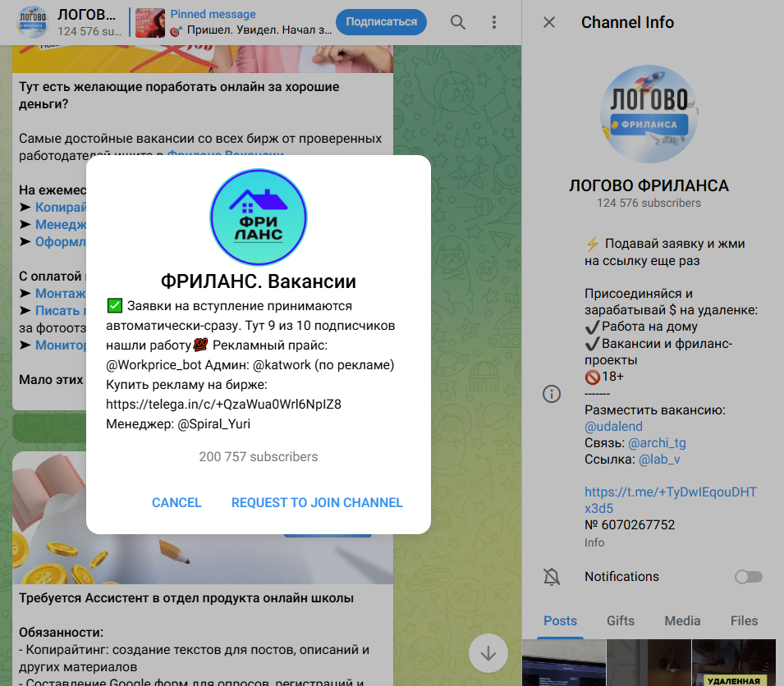Click the Pinned message label
Image resolution: width=784 pixels, height=686 pixels.
click(213, 14)
